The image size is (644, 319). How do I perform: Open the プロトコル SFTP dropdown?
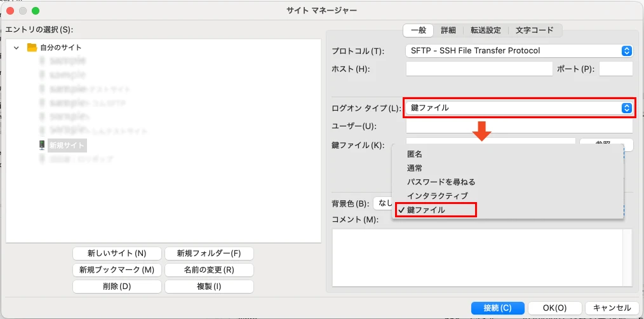pyautogui.click(x=518, y=51)
